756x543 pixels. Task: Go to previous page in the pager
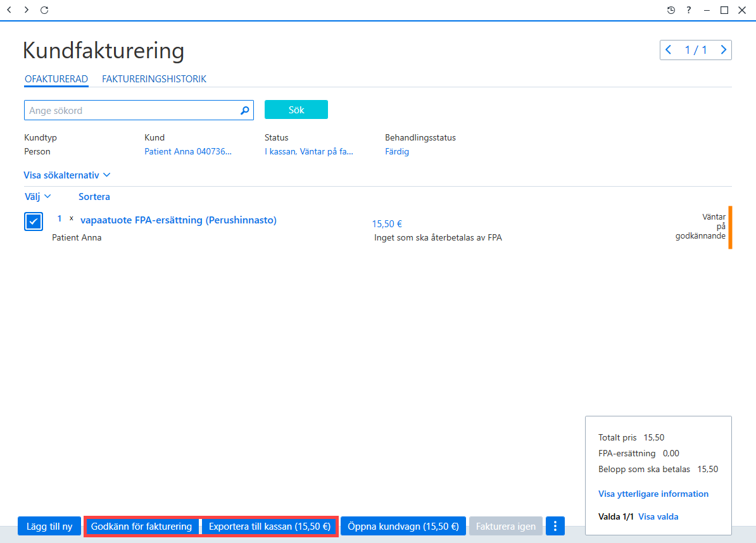tap(669, 49)
